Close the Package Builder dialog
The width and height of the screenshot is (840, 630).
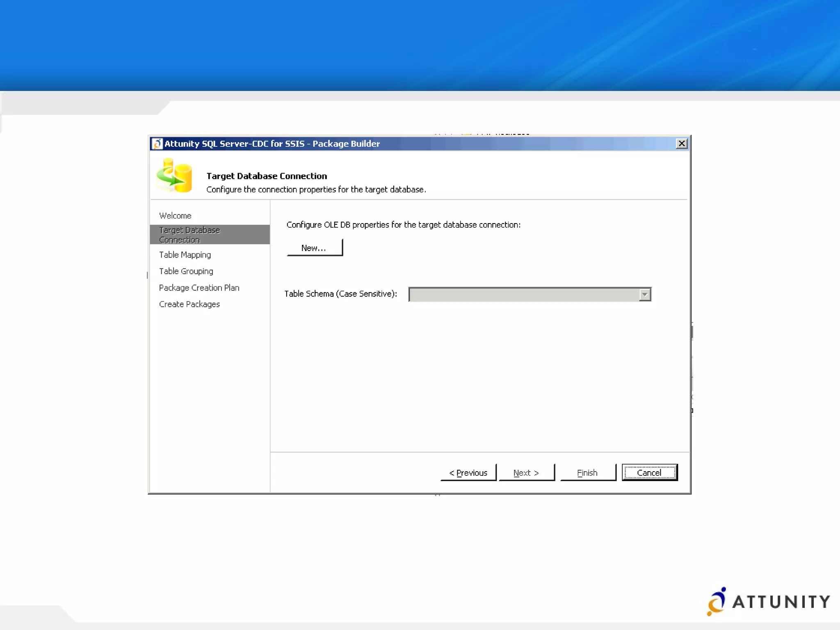pos(682,144)
